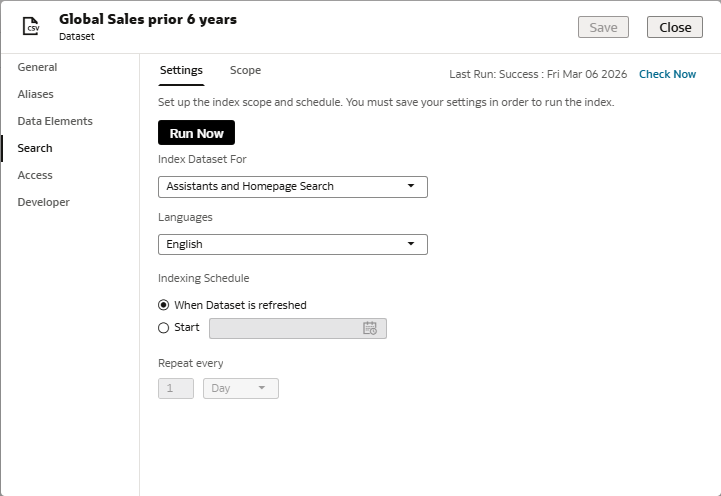
Task: Click the CSV dataset file icon
Action: click(32, 27)
